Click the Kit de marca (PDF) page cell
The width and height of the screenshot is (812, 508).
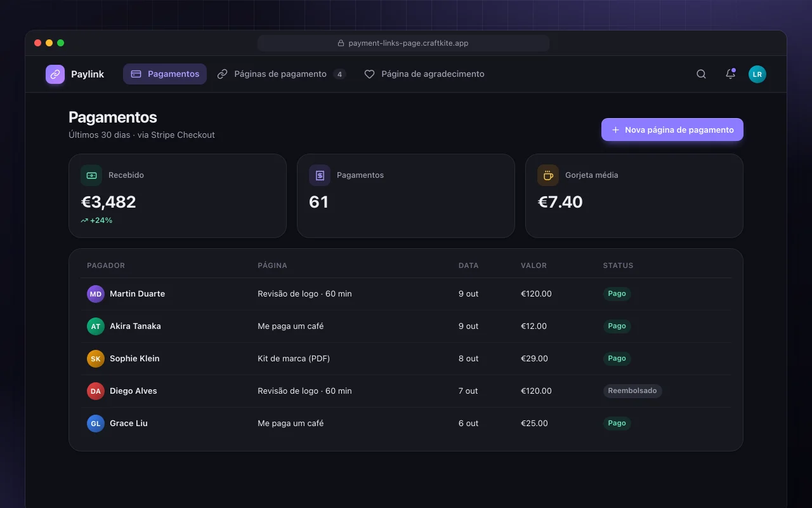294,359
